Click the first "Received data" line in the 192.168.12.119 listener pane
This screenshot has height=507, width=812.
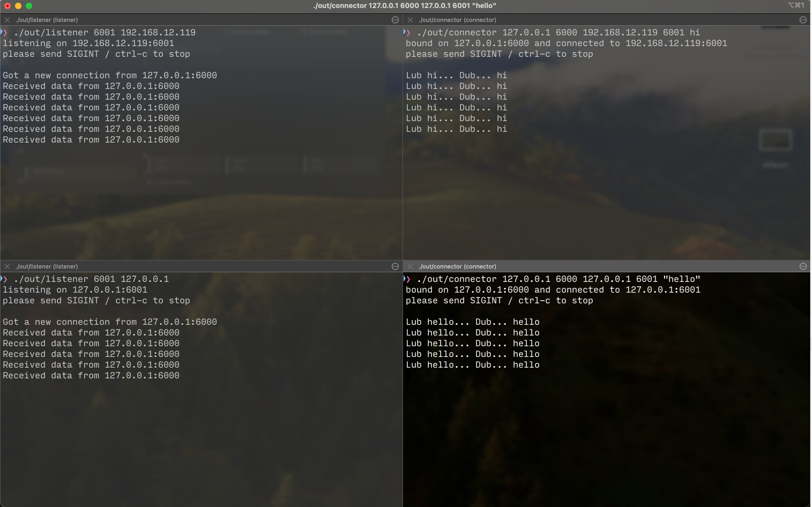(91, 86)
